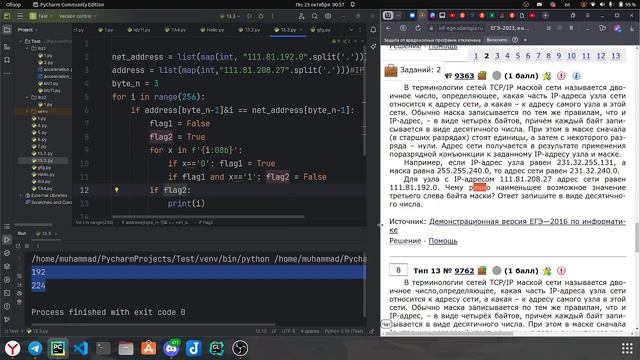Image resolution: width=640 pixels, height=360 pixels.
Task: Open Решение link under task 9363
Action: pyautogui.click(x=405, y=241)
